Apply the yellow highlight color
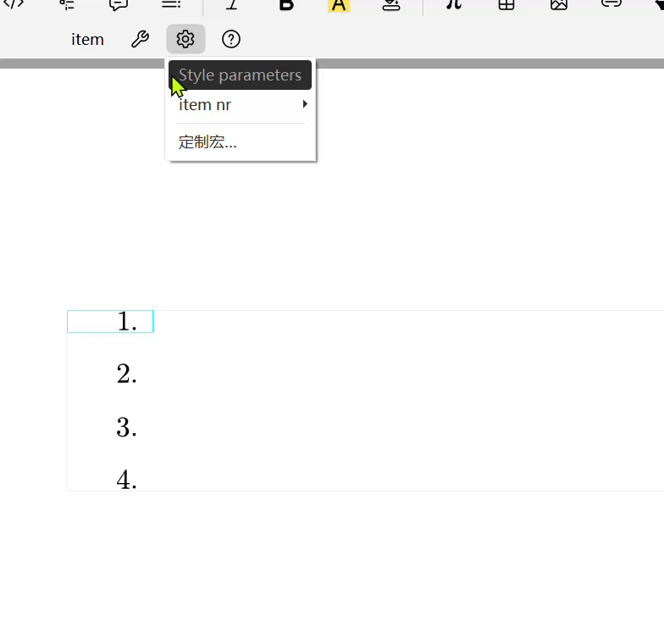This screenshot has height=644, width=664. pos(339,5)
